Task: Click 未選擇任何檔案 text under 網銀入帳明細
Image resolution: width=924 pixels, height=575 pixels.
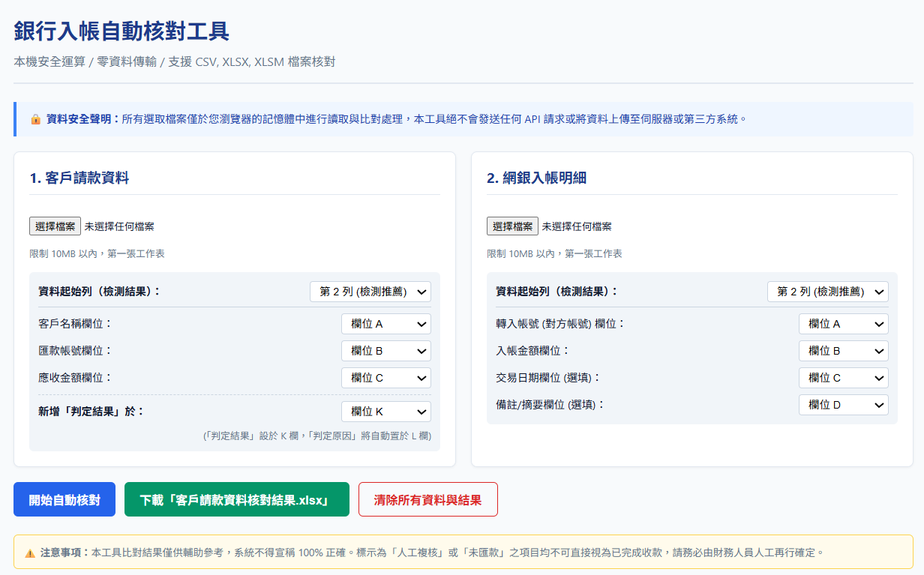Action: (577, 226)
